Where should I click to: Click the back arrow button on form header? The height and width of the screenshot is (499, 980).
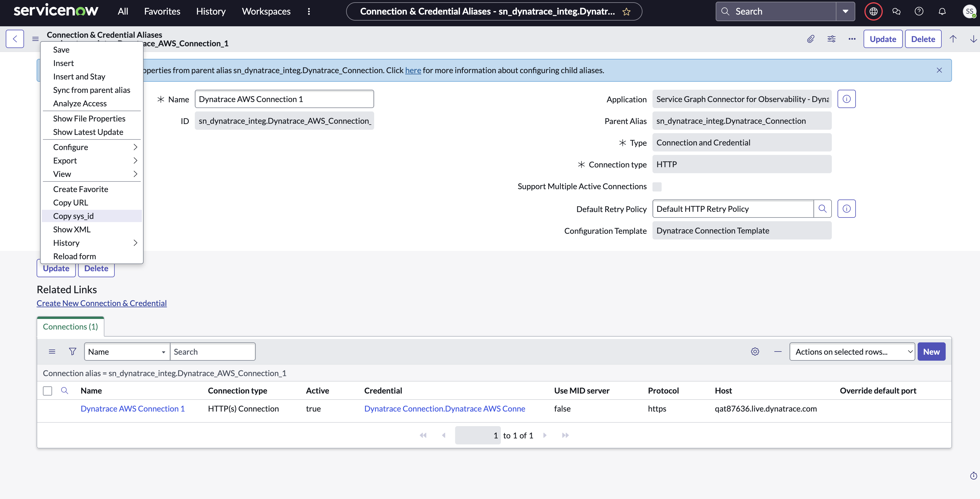pos(15,39)
